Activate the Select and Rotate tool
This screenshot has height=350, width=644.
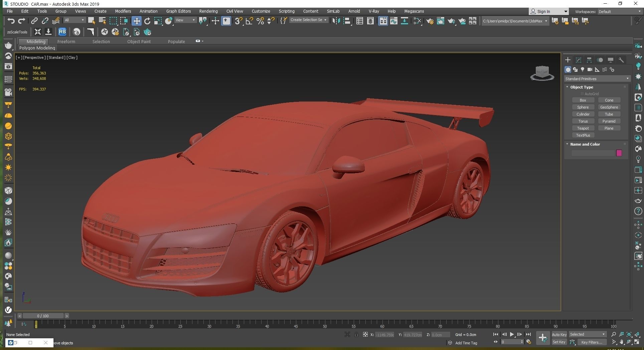[x=147, y=21]
